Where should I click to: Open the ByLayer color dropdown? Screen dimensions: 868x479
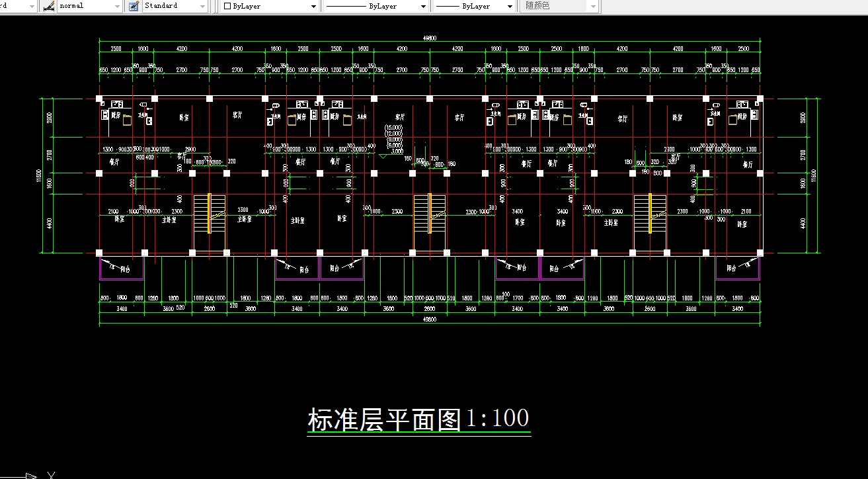(x=270, y=6)
